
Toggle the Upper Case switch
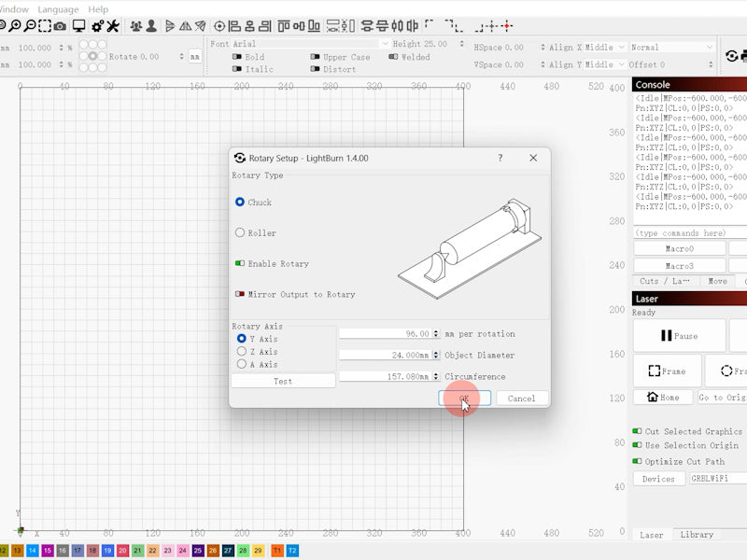pyautogui.click(x=315, y=56)
